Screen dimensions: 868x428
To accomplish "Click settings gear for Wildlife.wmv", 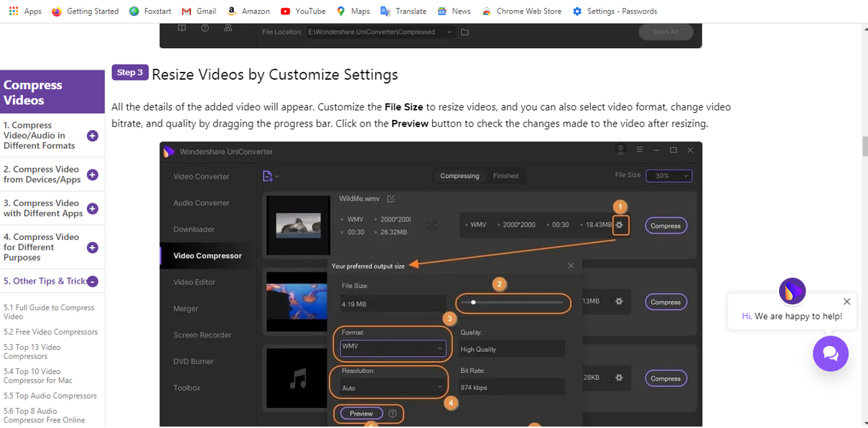I will pyautogui.click(x=620, y=225).
